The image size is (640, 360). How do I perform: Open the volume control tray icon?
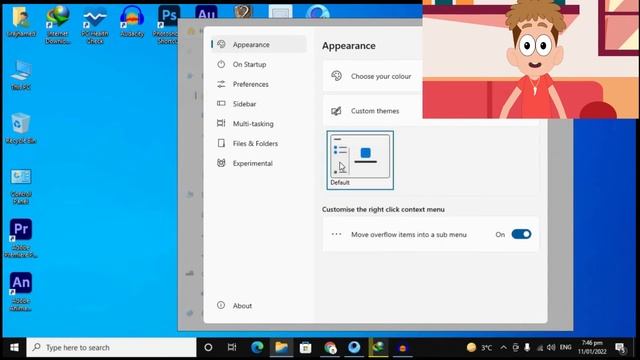pos(551,347)
